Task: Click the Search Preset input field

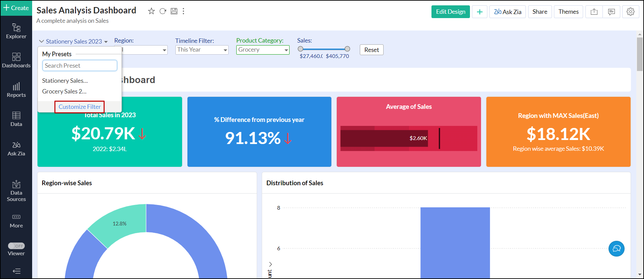Action: pyautogui.click(x=80, y=66)
